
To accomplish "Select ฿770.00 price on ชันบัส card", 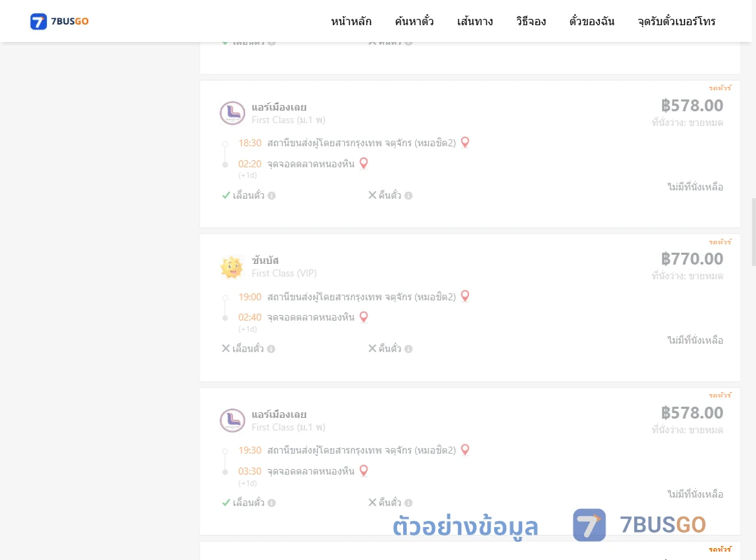I will (x=692, y=259).
